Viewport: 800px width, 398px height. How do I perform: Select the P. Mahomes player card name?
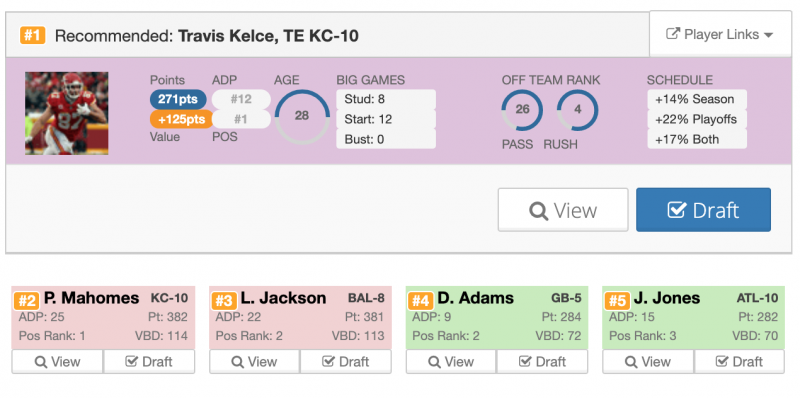91,297
